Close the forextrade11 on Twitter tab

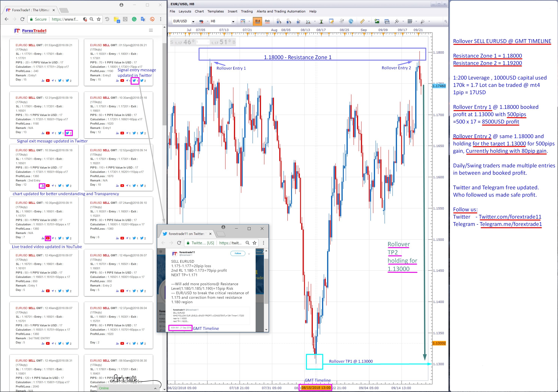(x=210, y=234)
